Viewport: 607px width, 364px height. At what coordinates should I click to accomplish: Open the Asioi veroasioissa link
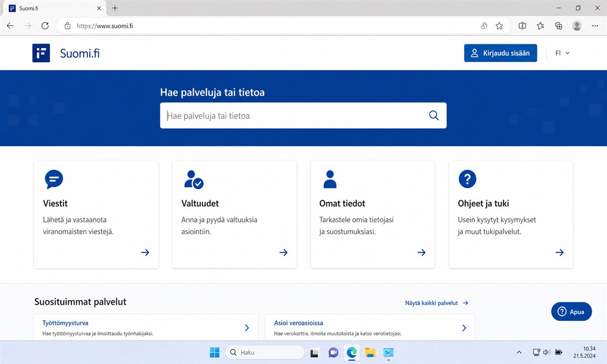pos(298,323)
